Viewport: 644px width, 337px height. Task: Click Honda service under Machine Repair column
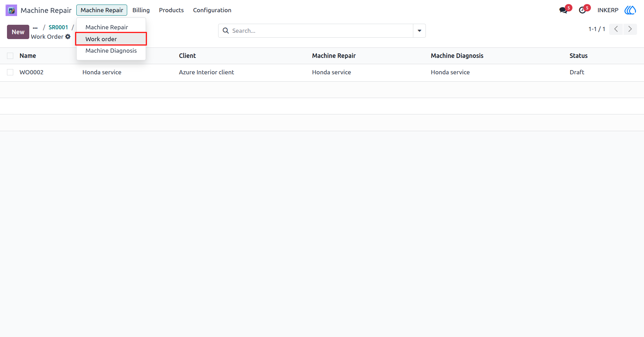pos(331,72)
